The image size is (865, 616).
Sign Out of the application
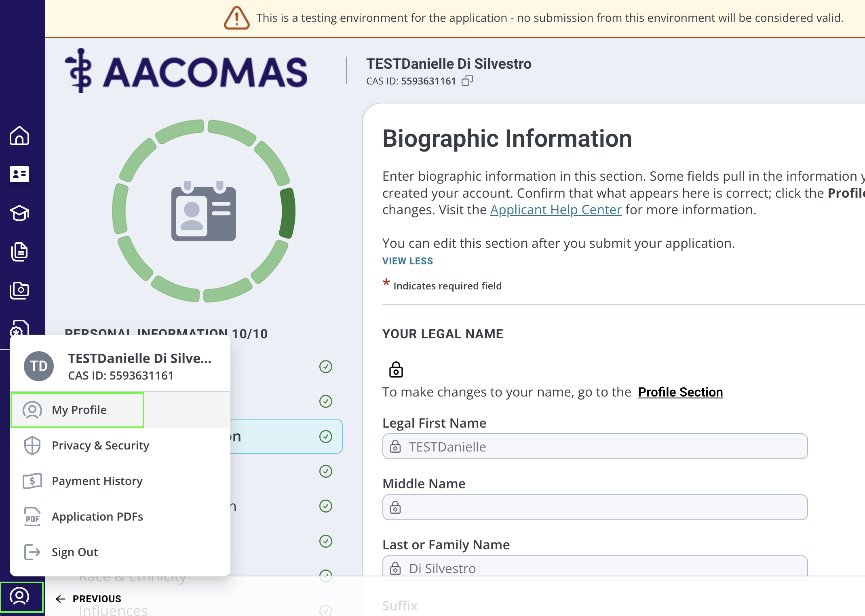(74, 552)
